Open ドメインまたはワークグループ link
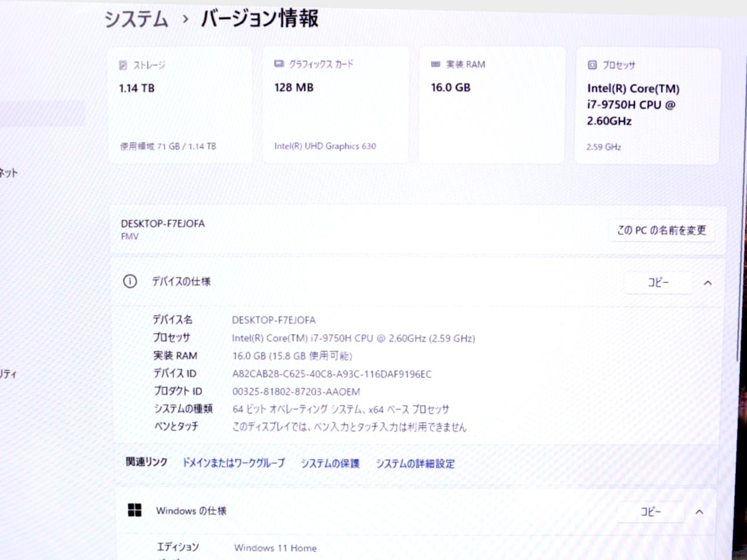 [x=233, y=463]
